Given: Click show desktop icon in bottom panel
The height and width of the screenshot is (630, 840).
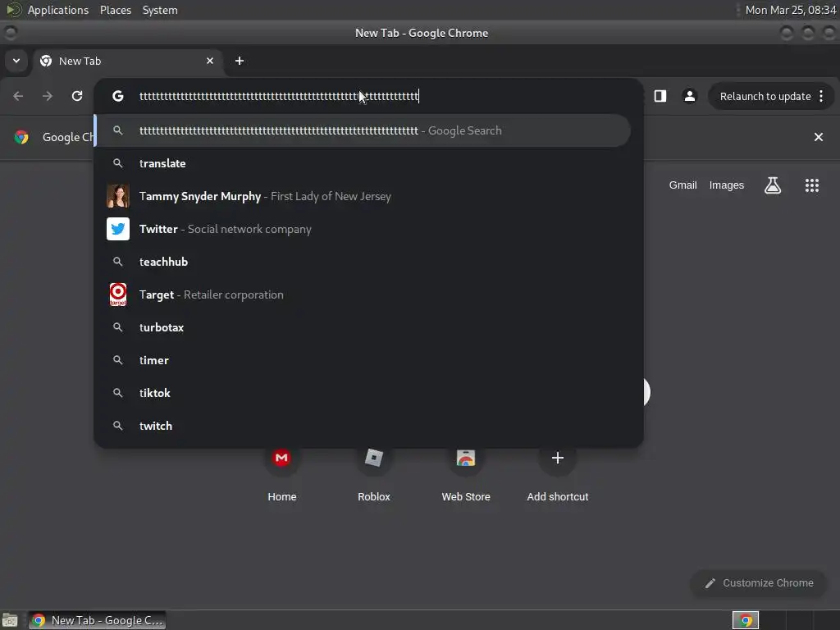Looking at the screenshot, I should 10,620.
